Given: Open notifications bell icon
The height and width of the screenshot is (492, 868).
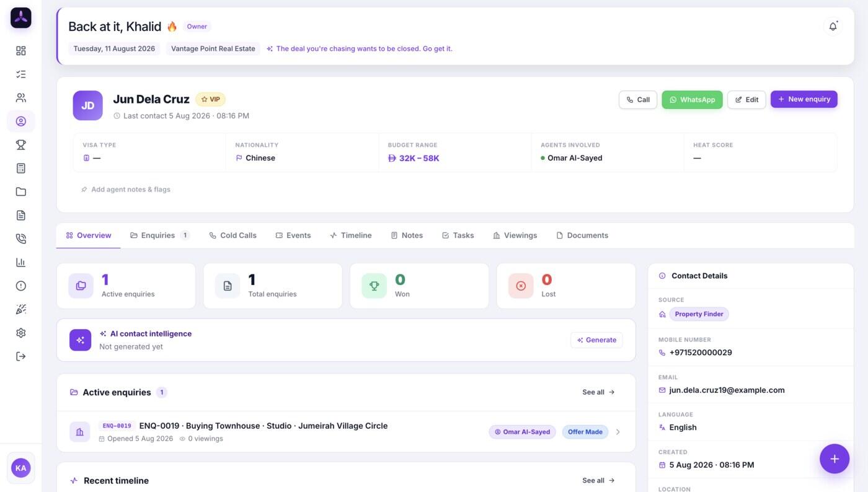Looking at the screenshot, I should 833,27.
